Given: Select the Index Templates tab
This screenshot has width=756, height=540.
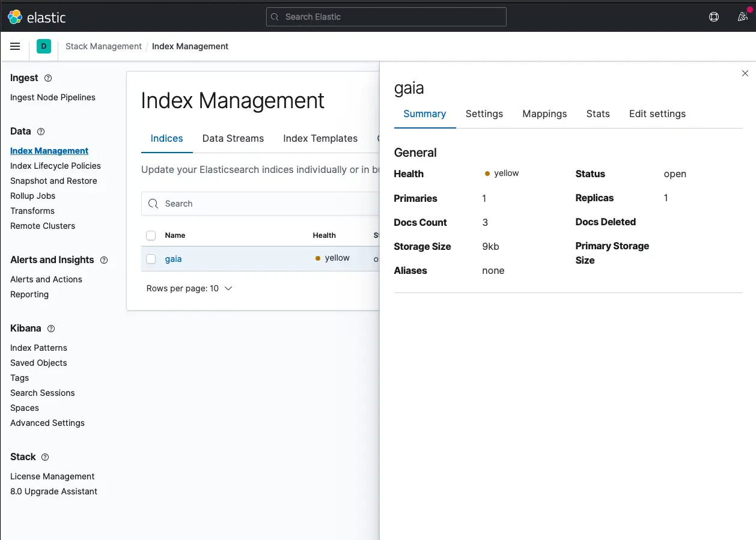Looking at the screenshot, I should coord(320,139).
